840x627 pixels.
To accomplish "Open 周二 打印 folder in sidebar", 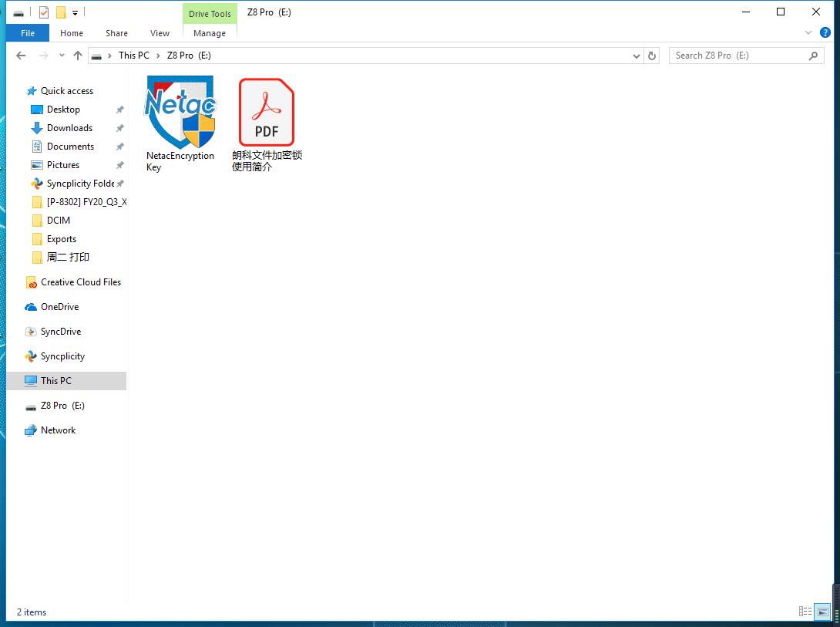I will tap(68, 258).
